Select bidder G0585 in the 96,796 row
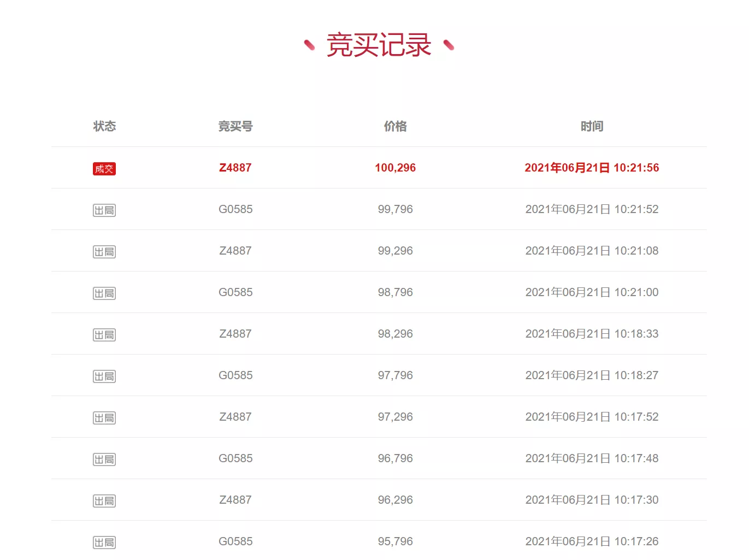The image size is (749, 560). 235,458
